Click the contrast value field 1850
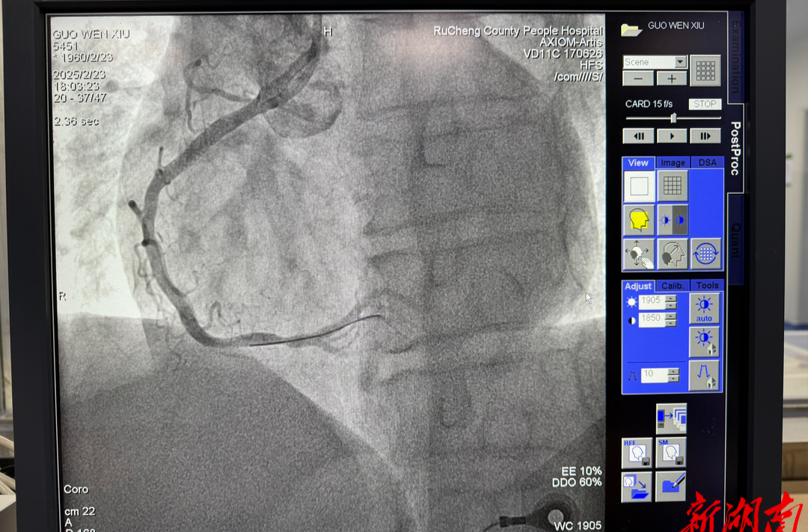 (652, 319)
